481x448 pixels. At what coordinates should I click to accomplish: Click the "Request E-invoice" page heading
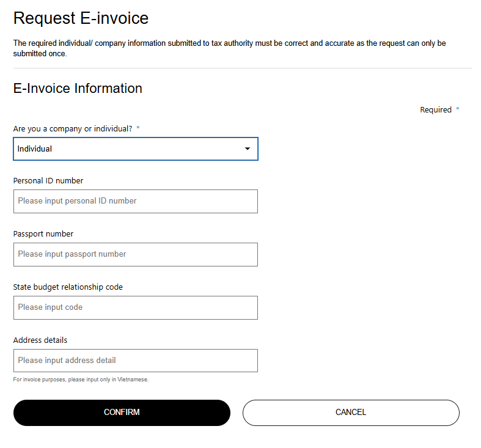point(81,18)
